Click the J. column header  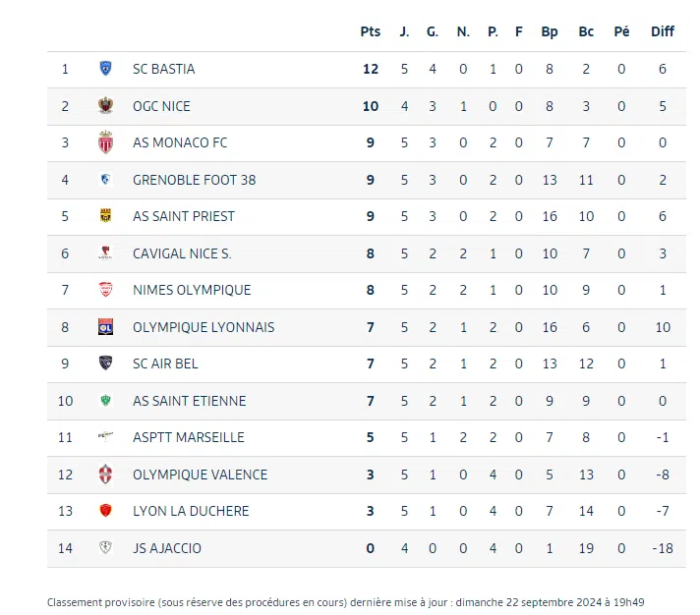click(x=404, y=31)
